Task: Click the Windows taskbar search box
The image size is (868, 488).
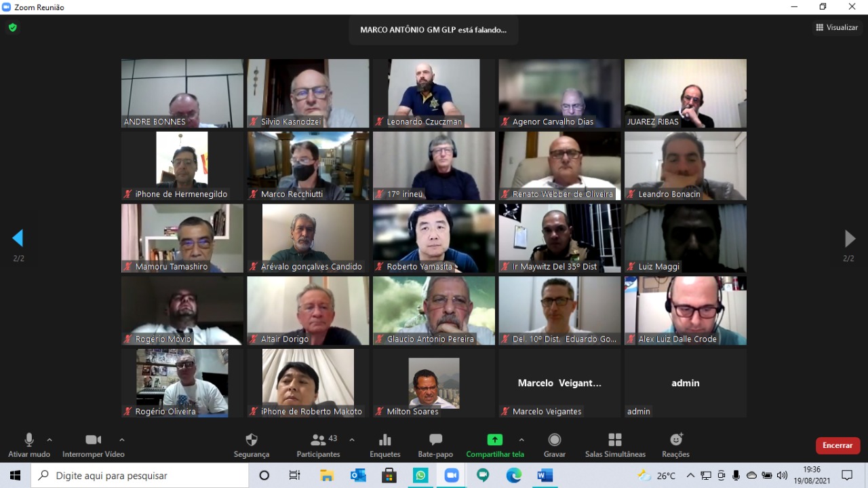Action: tap(140, 476)
